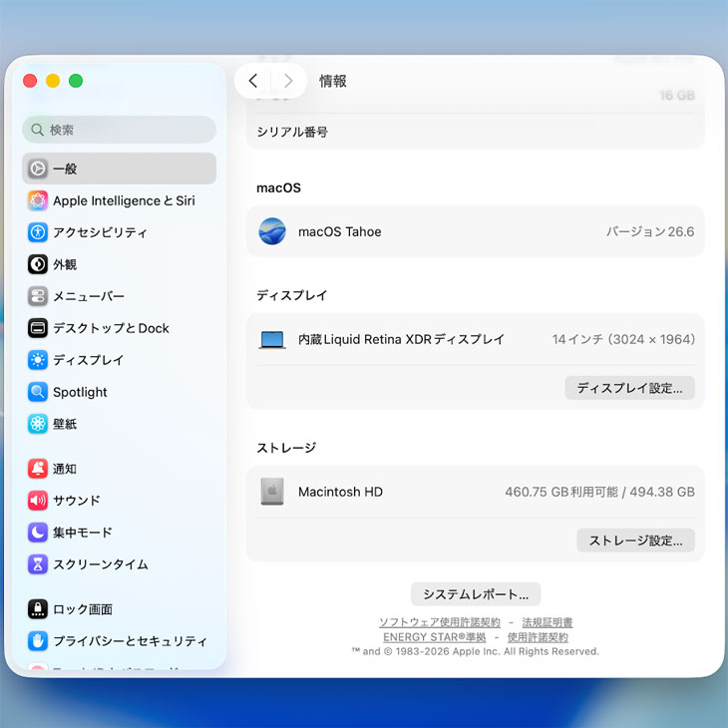728x728 pixels.
Task: Click the 検索 search field
Action: click(x=119, y=130)
